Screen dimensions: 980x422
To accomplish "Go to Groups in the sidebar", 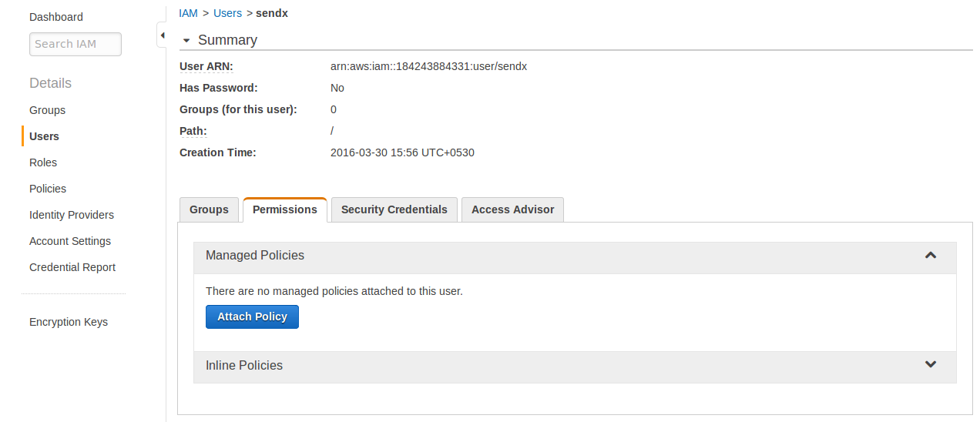I will pos(48,110).
